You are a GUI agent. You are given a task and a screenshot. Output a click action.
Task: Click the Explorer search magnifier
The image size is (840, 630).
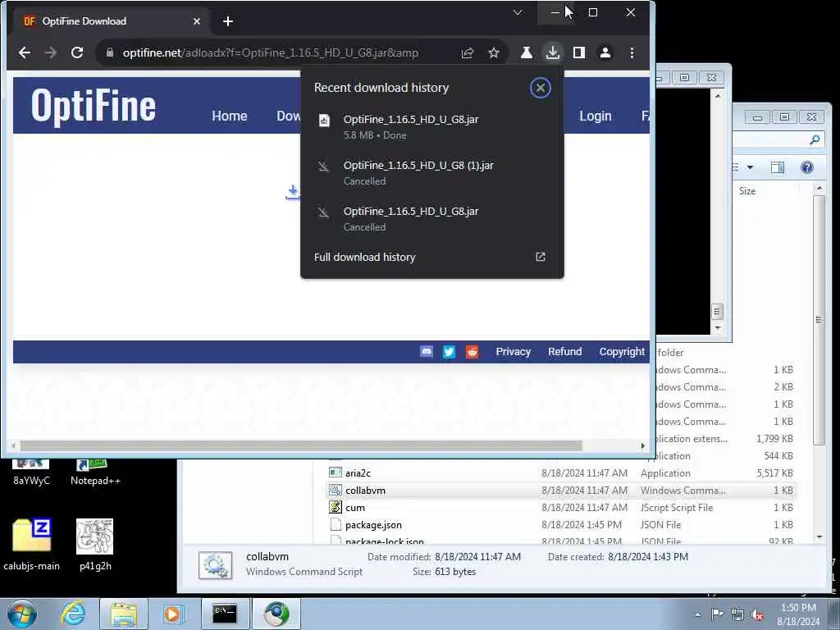(x=815, y=139)
